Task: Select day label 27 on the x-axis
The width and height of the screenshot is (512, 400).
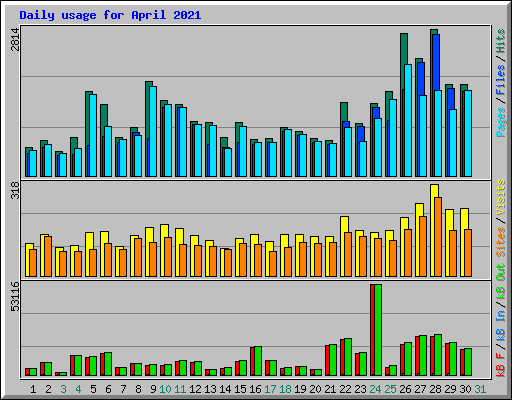Action: [420, 389]
